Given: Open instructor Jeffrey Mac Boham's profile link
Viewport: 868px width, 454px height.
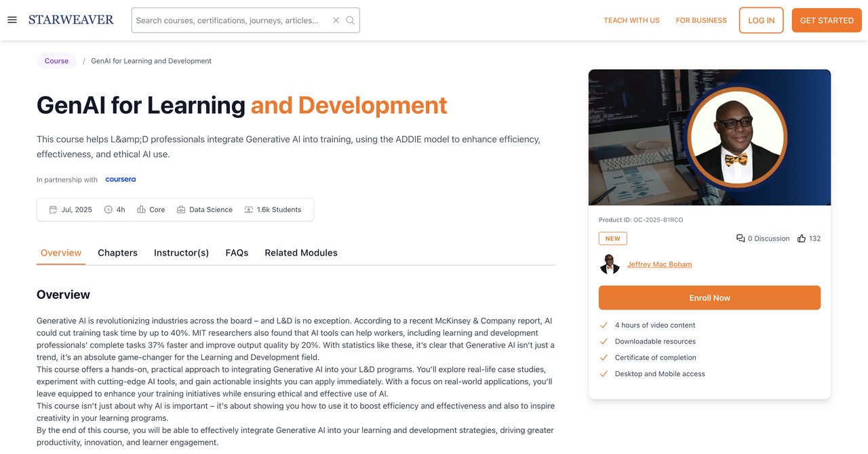Looking at the screenshot, I should (x=659, y=264).
